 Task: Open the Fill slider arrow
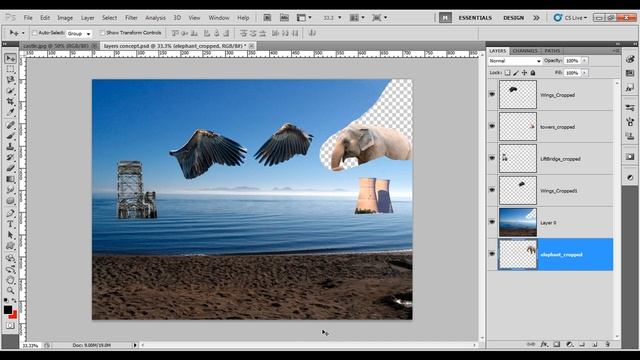pos(584,73)
